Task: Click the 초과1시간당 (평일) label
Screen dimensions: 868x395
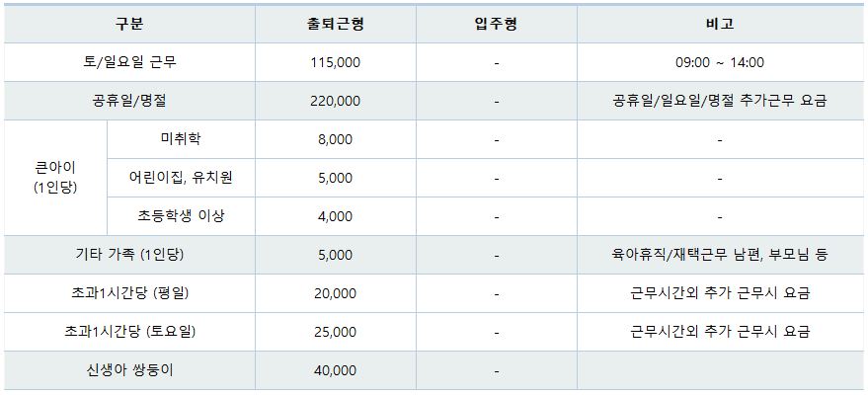Action: click(129, 293)
